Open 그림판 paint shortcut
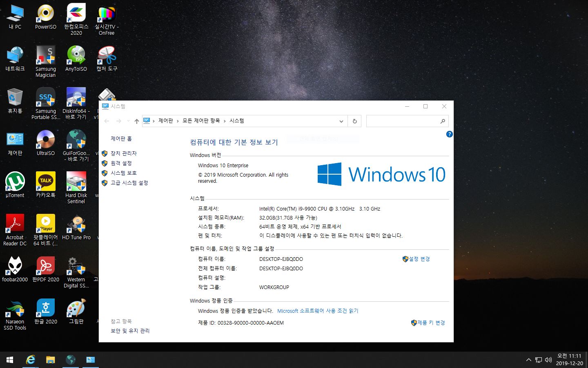The height and width of the screenshot is (368, 588). tap(76, 312)
